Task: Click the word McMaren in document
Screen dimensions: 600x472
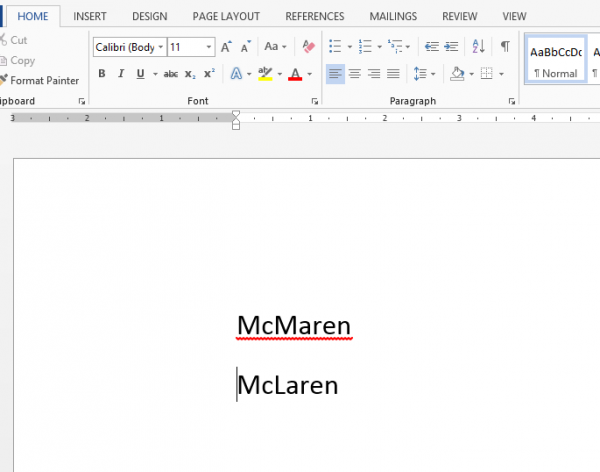Action: [294, 325]
